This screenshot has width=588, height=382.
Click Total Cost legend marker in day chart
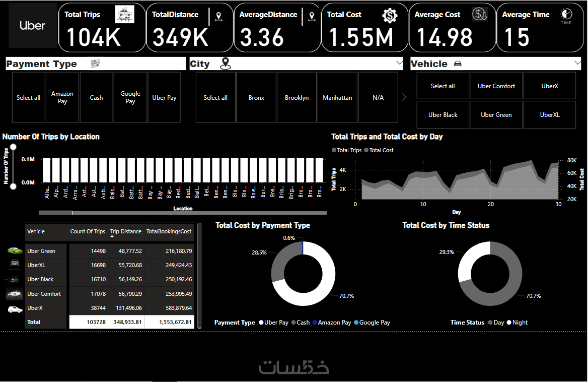click(x=366, y=150)
